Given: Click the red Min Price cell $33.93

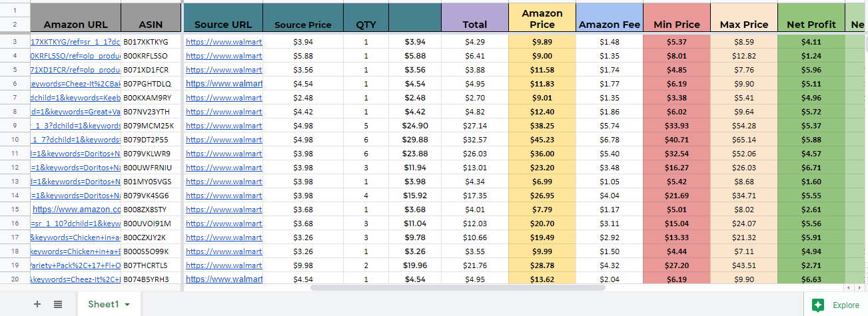Looking at the screenshot, I should 676,126.
